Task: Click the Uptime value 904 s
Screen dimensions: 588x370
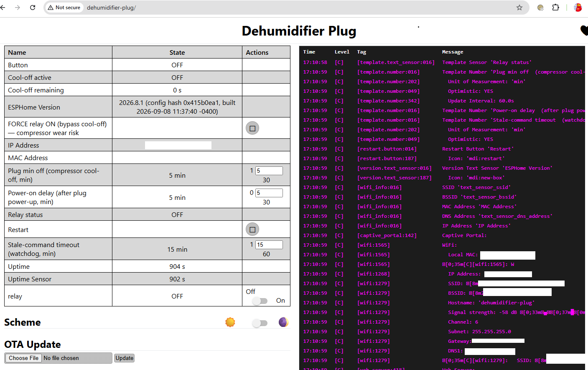Action: (x=177, y=266)
